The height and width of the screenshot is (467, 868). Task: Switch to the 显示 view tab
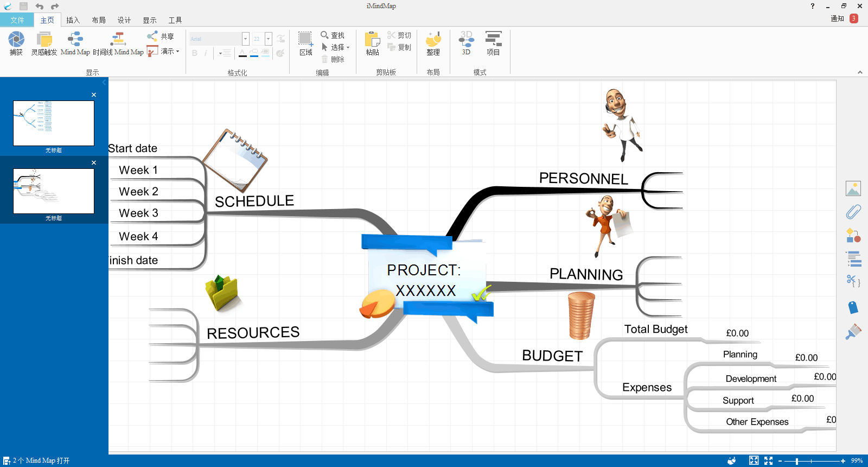149,20
